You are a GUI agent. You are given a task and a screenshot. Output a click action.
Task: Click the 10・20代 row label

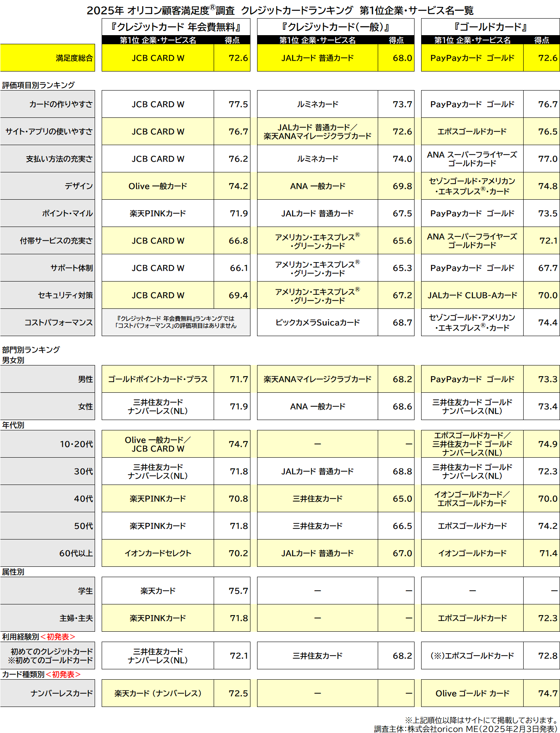48,444
